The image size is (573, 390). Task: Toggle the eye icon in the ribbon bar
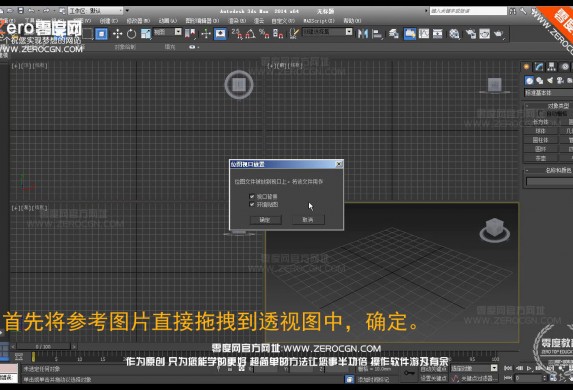[x=192, y=47]
